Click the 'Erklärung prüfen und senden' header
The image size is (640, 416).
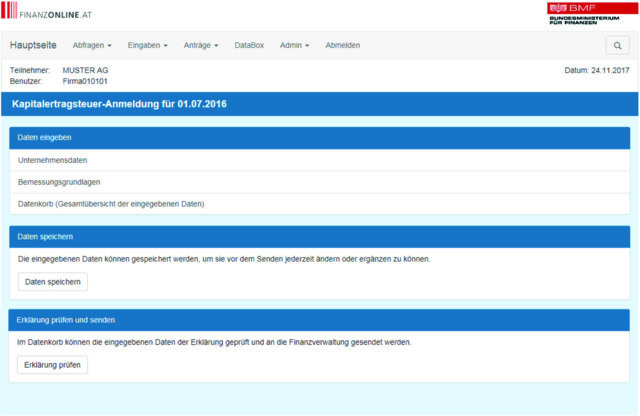[x=319, y=320]
